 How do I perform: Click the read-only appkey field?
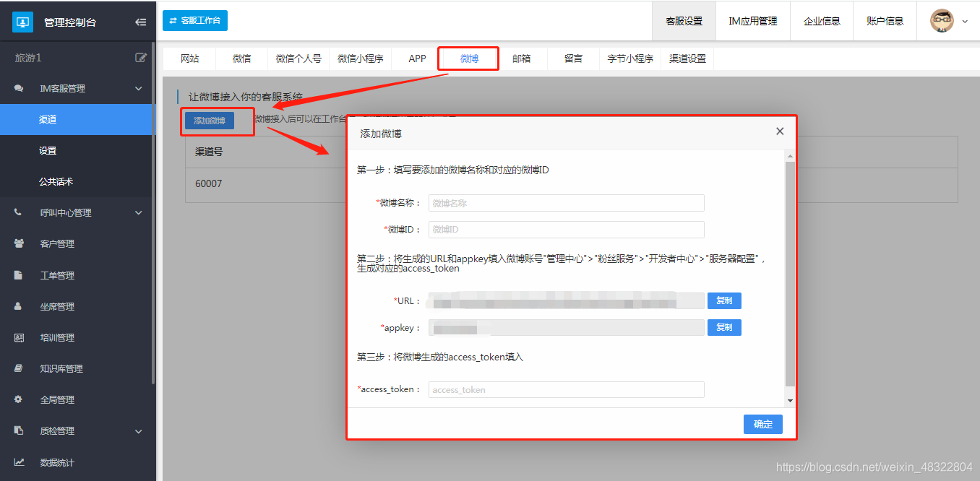click(566, 327)
